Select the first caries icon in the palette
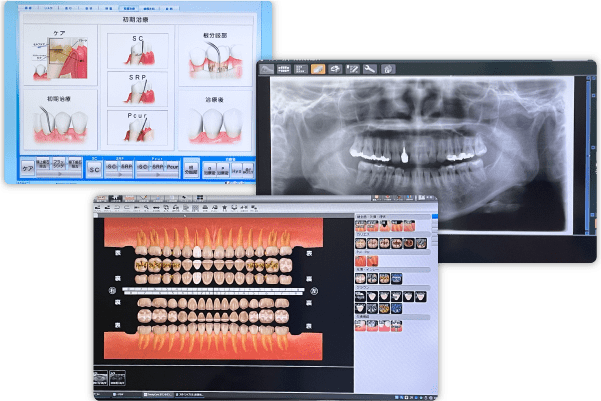This screenshot has height=401, width=601. [360, 243]
